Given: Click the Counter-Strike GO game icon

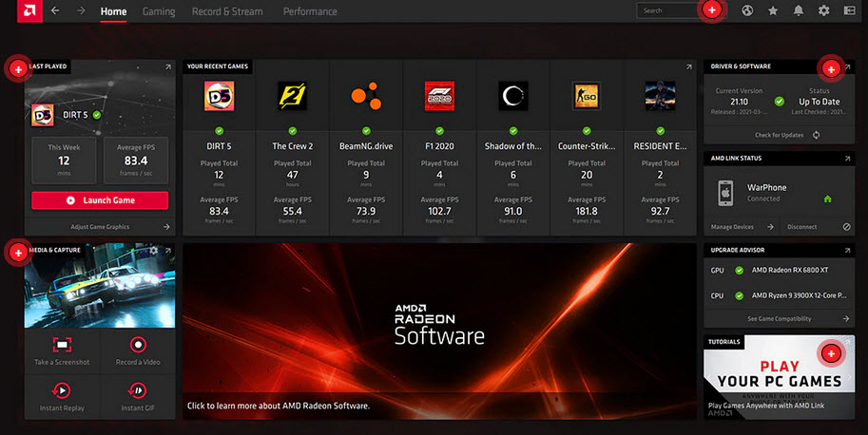Looking at the screenshot, I should point(587,96).
